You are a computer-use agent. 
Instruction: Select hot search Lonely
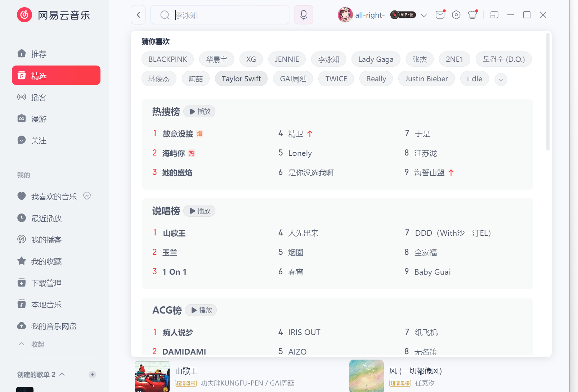click(300, 153)
